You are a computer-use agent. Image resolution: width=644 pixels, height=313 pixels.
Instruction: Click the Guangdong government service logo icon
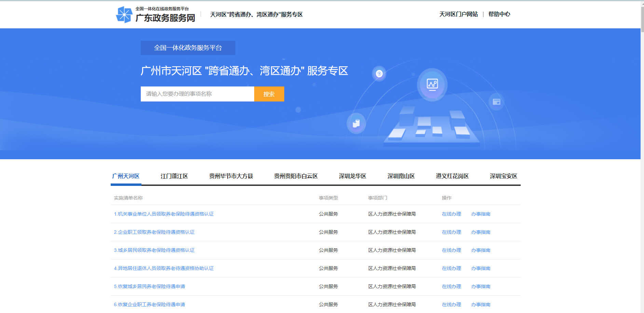(124, 15)
